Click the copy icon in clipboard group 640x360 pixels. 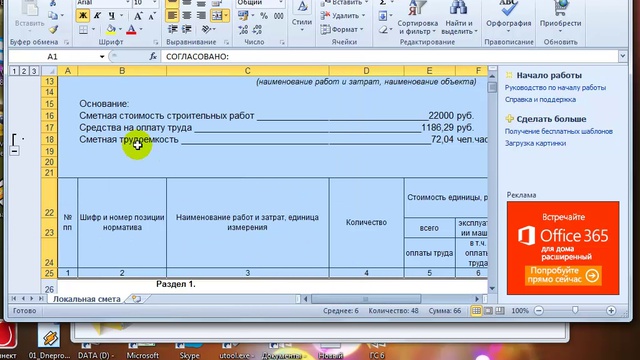[53, 16]
